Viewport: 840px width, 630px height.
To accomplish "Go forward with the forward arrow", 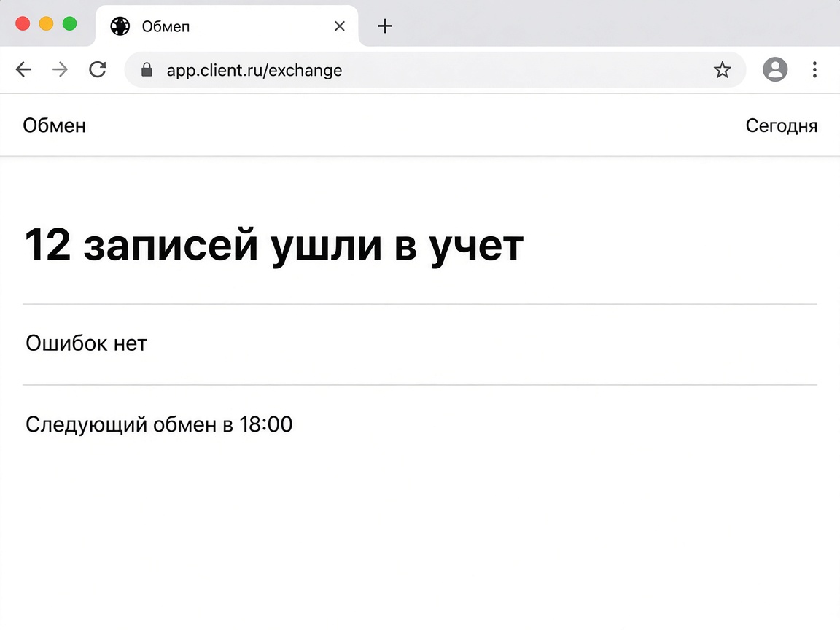I will 60,70.
